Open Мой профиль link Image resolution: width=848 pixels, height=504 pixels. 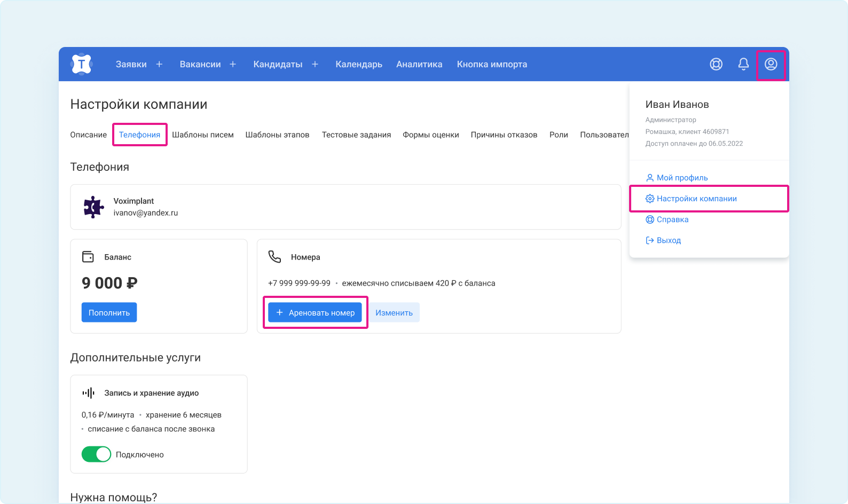pos(682,178)
